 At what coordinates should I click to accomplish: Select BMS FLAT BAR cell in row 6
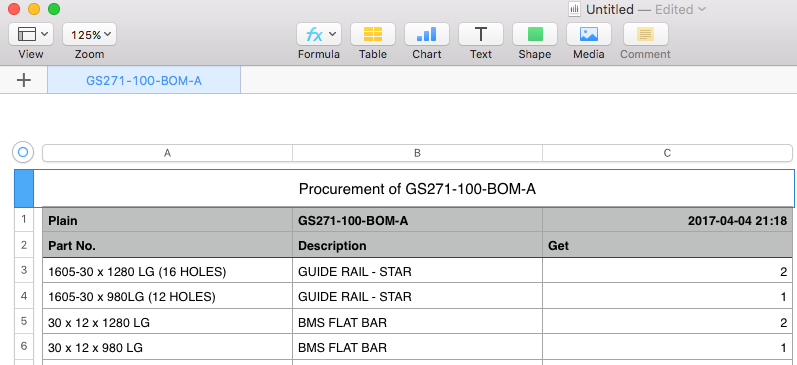tap(417, 347)
